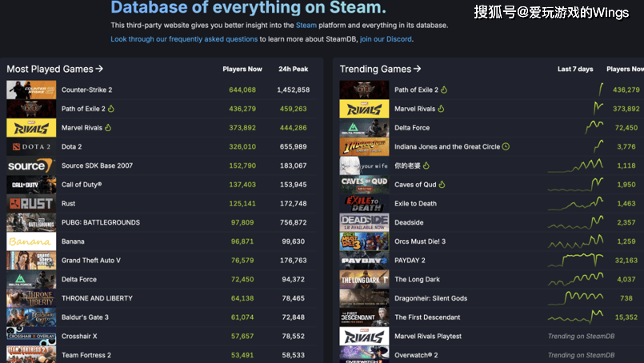
Task: Open the Banana game thumbnail
Action: [31, 241]
